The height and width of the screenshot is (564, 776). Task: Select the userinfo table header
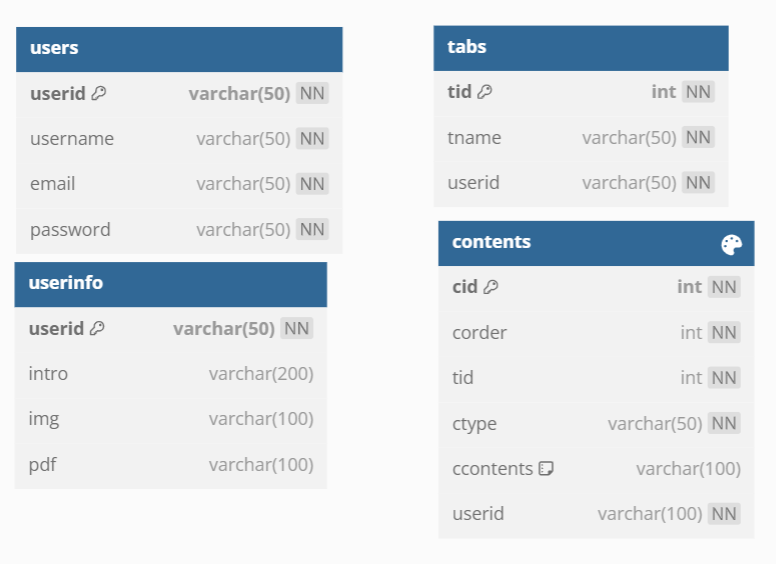(x=171, y=284)
